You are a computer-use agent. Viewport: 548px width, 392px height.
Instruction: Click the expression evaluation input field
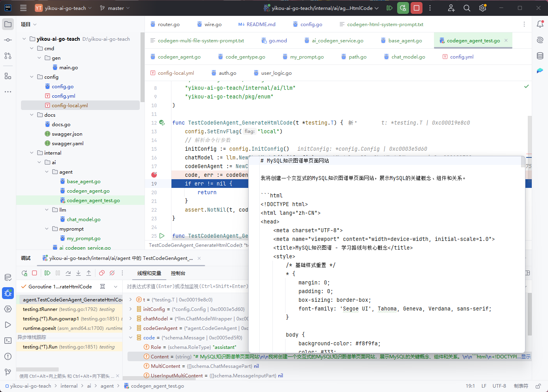(x=187, y=286)
